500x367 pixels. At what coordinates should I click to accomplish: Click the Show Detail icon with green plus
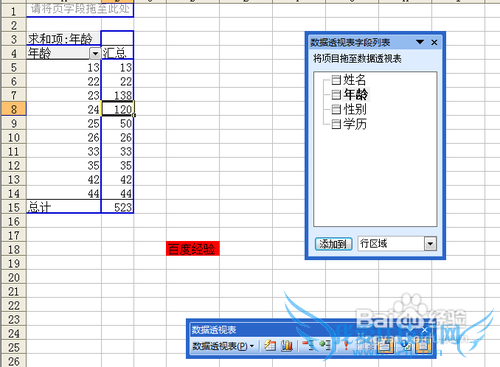(x=325, y=346)
